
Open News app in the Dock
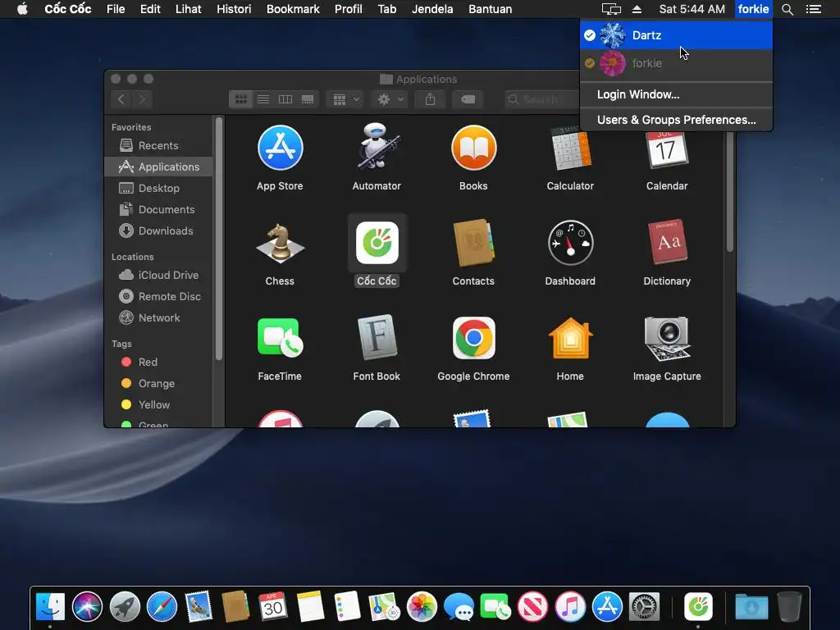(533, 607)
